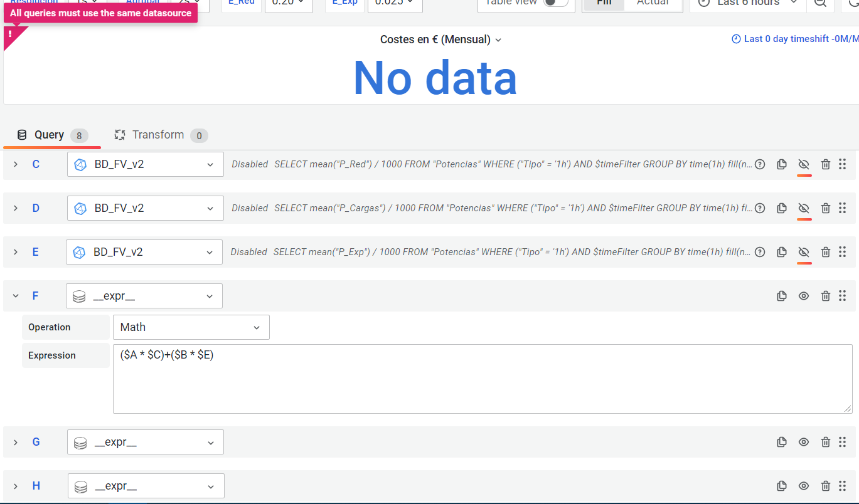Click the Last 0 day timeshift link
Viewport: 859px width, 504px height.
pyautogui.click(x=791, y=38)
